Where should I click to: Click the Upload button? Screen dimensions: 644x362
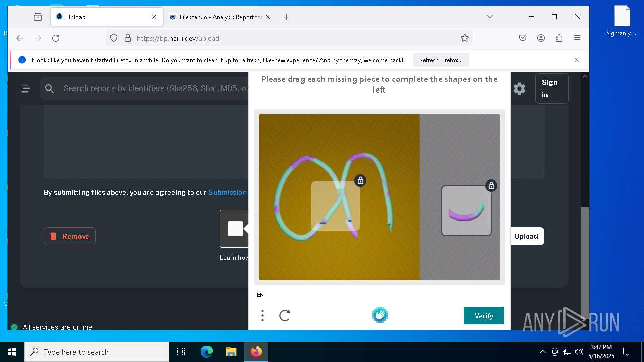(526, 236)
